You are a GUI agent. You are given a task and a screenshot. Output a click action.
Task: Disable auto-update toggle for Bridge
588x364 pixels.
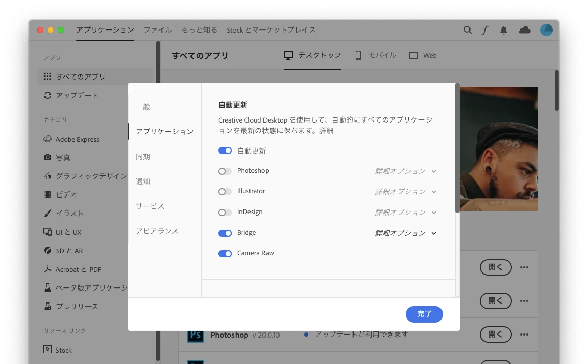pyautogui.click(x=225, y=233)
